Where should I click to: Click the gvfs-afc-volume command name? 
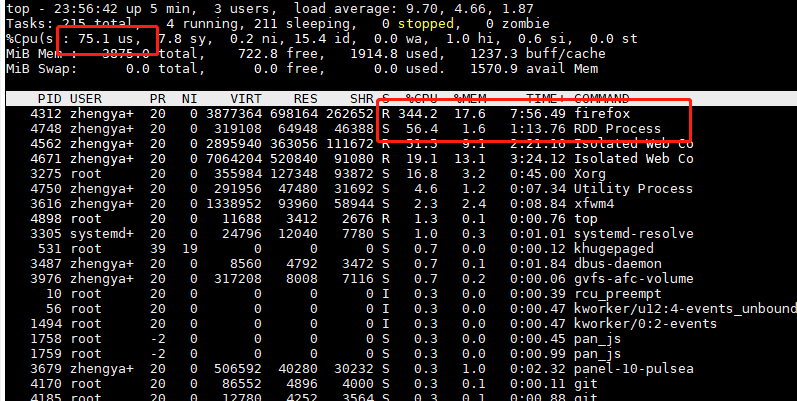[x=633, y=279]
